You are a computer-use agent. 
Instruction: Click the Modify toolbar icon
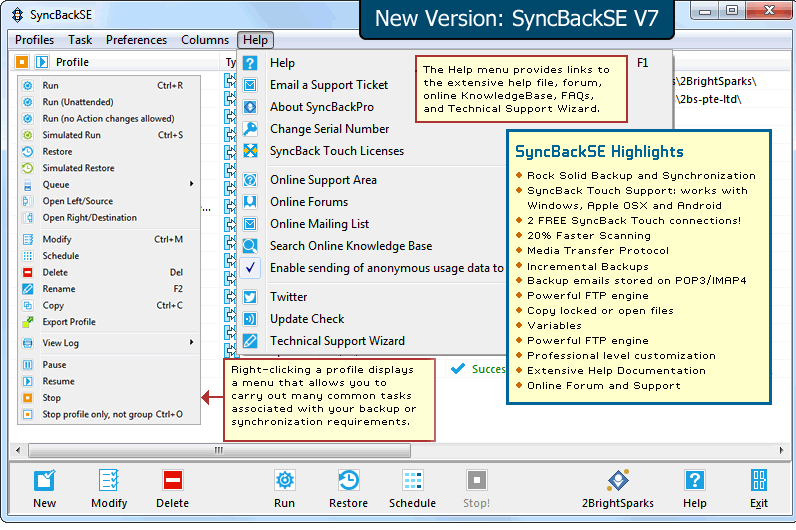(x=109, y=480)
